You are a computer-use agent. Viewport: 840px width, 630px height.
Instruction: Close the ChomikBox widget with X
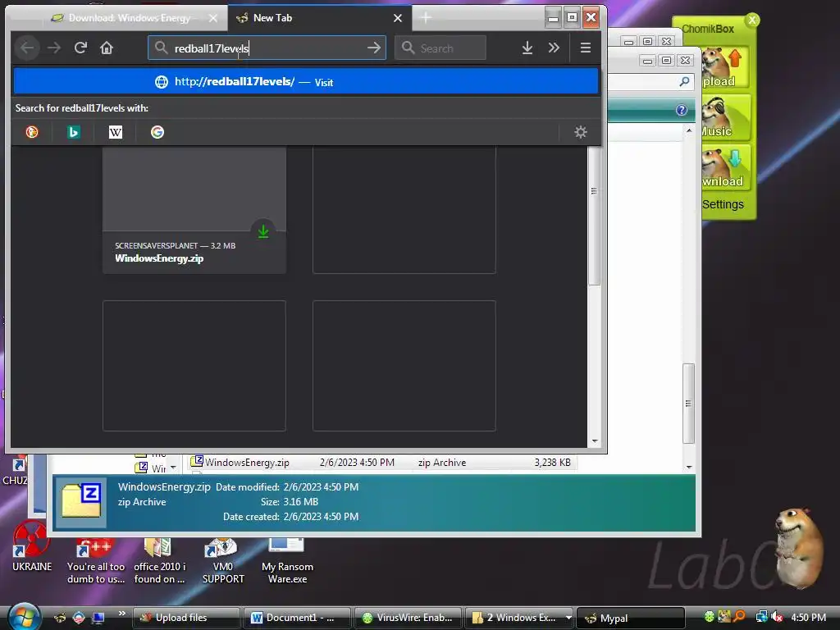(x=752, y=21)
